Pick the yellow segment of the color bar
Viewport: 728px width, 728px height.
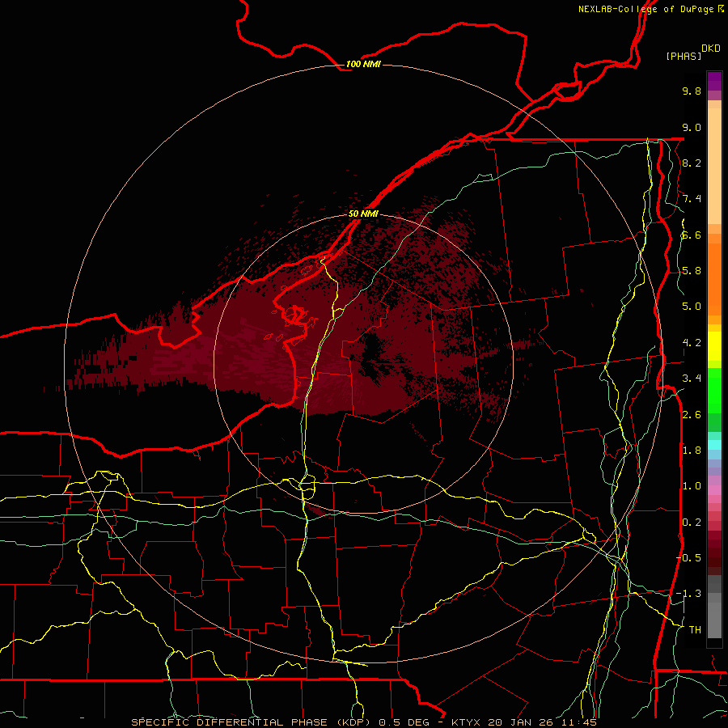click(x=714, y=346)
